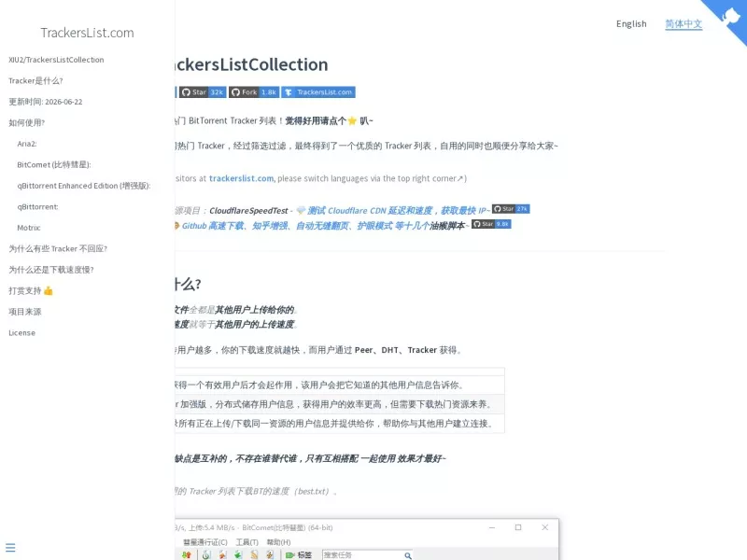Open the Github 高速下载 scripts link

pos(305,226)
